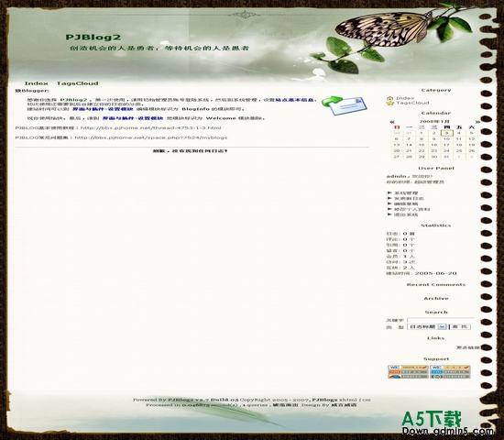
Task: Click the Statistics sidebar heading
Action: click(x=436, y=225)
